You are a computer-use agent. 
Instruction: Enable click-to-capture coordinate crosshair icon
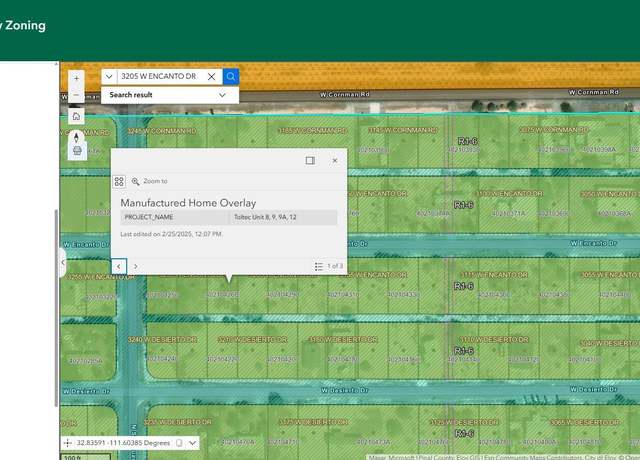[68, 443]
